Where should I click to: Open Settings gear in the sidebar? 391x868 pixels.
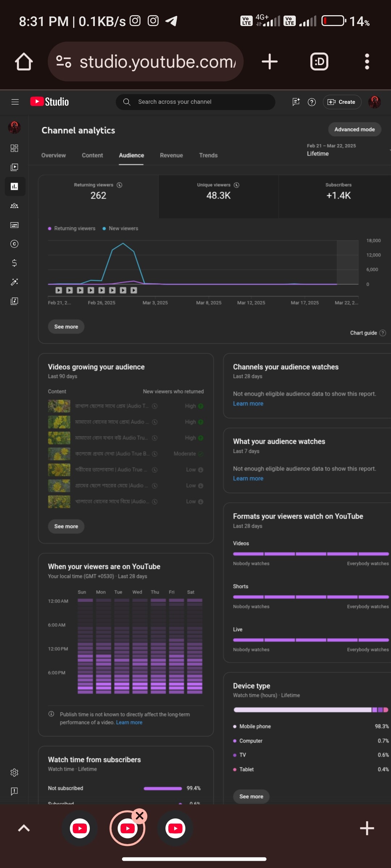click(14, 773)
